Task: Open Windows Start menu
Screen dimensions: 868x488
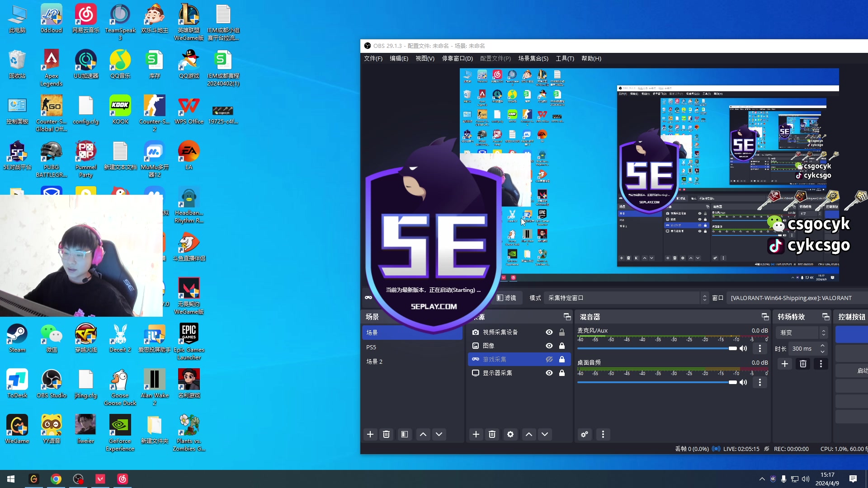Action: coord(11,479)
